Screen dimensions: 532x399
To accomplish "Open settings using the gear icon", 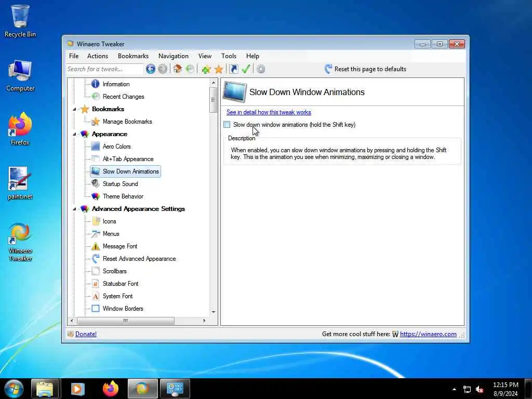I will 261,69.
